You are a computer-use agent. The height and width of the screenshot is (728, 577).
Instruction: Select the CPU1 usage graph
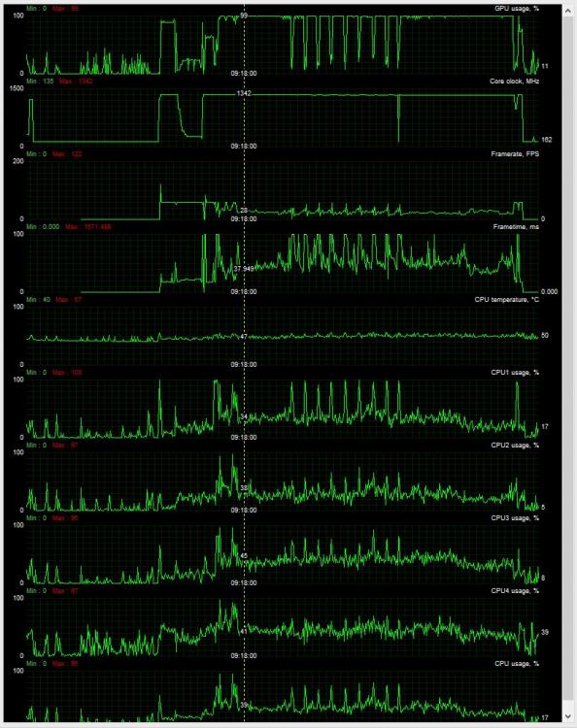[x=283, y=409]
